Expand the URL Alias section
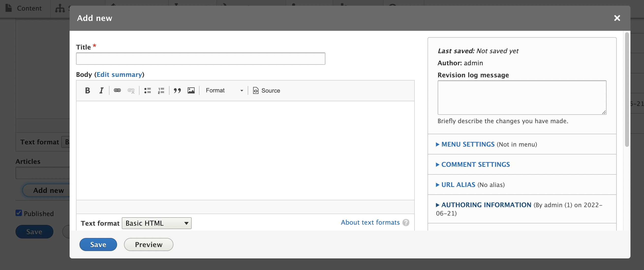Image resolution: width=644 pixels, height=270 pixels. pyautogui.click(x=458, y=185)
